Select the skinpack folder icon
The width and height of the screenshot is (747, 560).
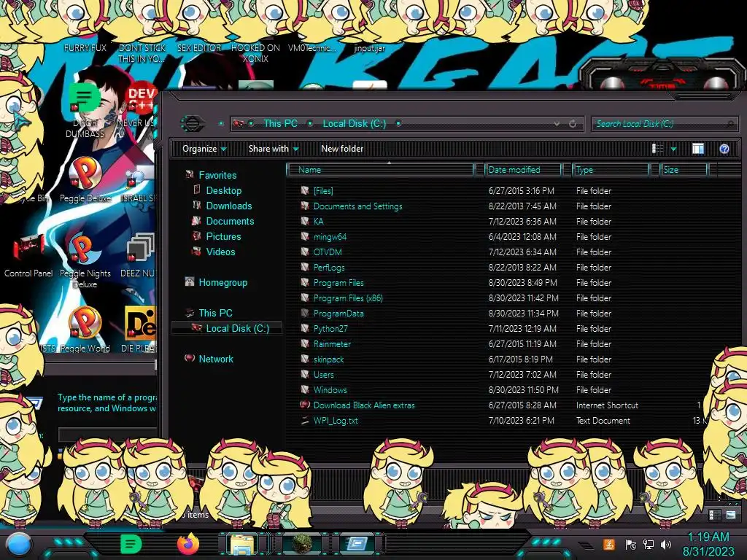(x=305, y=359)
